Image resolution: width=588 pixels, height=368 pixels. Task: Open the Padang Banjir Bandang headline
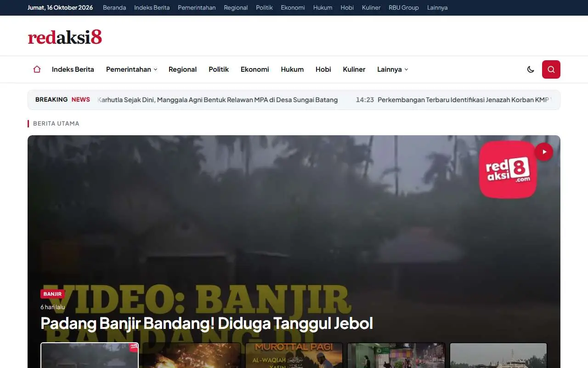tap(207, 323)
